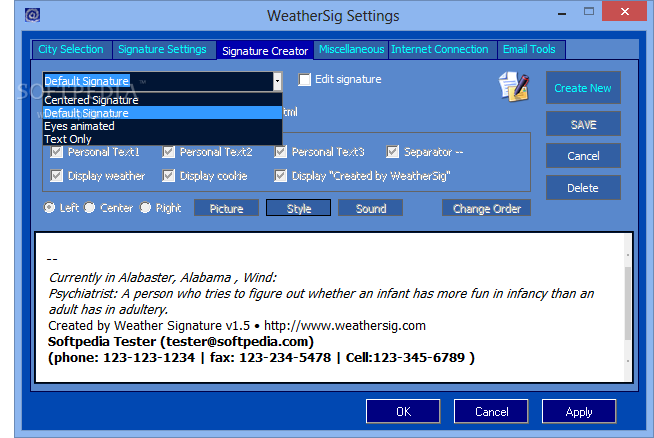This screenshot has height=438, width=654.
Task: Choose Text Only signature option
Action: 163,139
